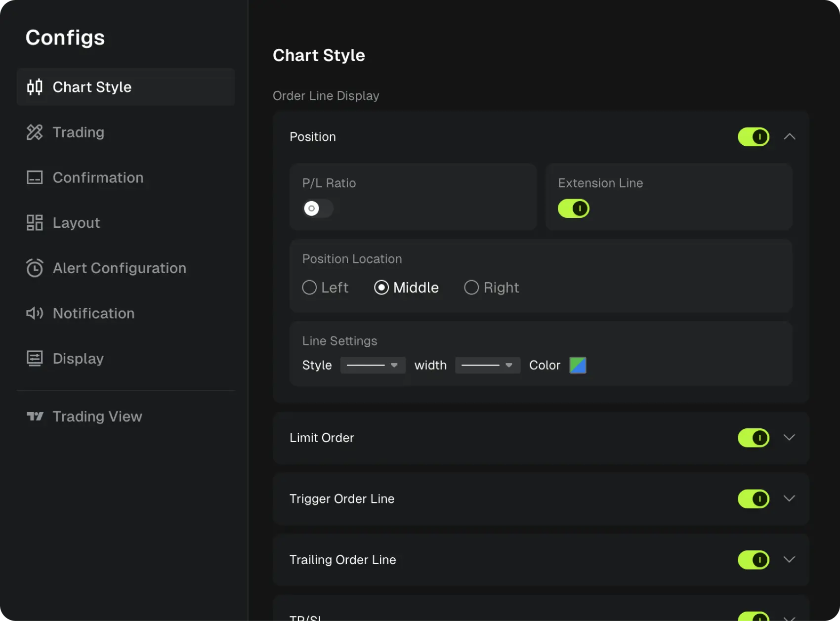
Task: Open the Trading configs section
Action: coord(126,132)
